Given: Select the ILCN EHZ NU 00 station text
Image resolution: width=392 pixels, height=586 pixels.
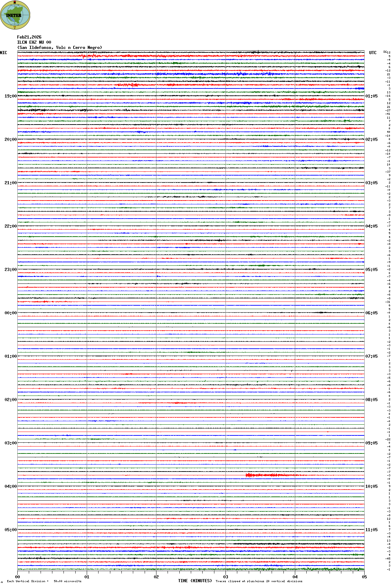Looking at the screenshot, I should click(34, 42).
